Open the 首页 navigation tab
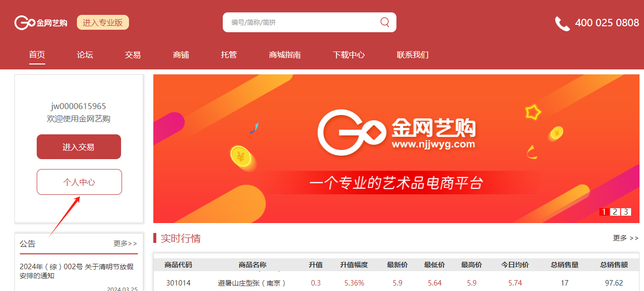This screenshot has width=644, height=291. (37, 55)
